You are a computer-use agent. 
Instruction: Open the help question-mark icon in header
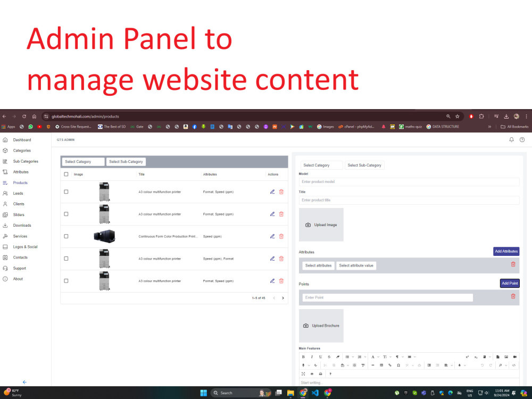pos(522,139)
